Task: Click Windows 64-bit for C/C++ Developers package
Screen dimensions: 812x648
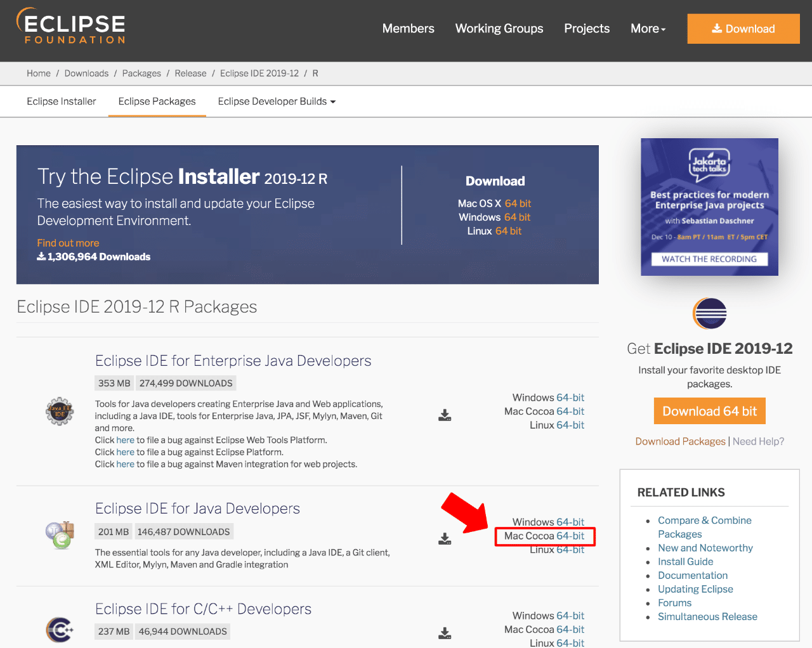Action: point(570,616)
